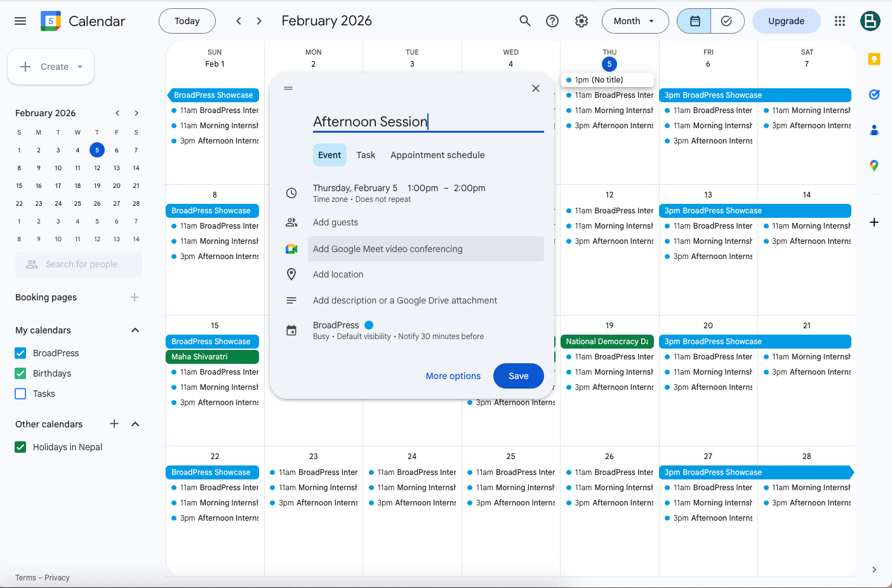The width and height of the screenshot is (892, 588).
Task: Go to previous month in top toolbar
Action: 239,21
